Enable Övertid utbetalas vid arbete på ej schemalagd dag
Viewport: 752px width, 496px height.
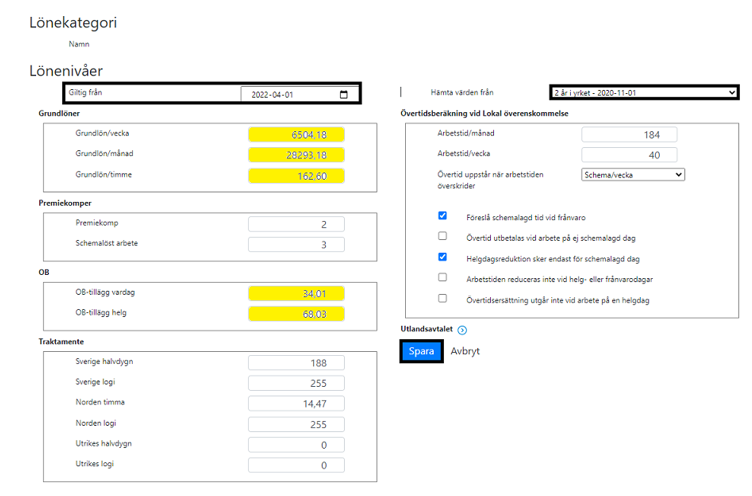click(x=443, y=236)
